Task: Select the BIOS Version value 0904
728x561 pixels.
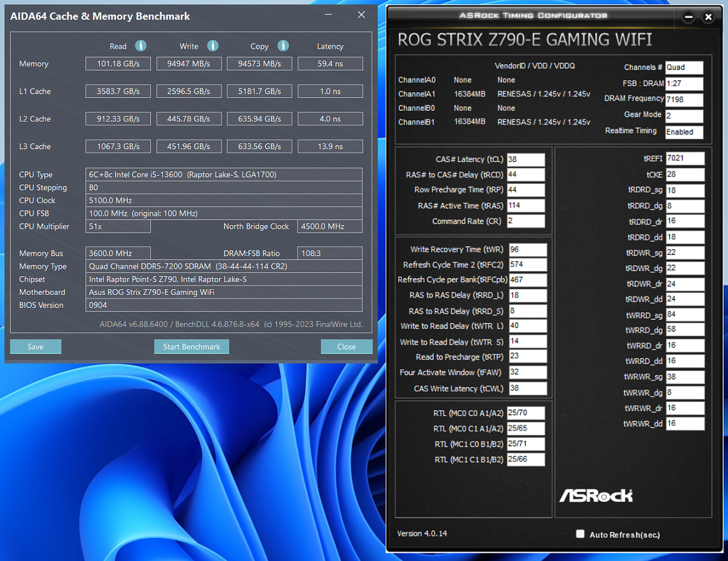Action: [224, 305]
